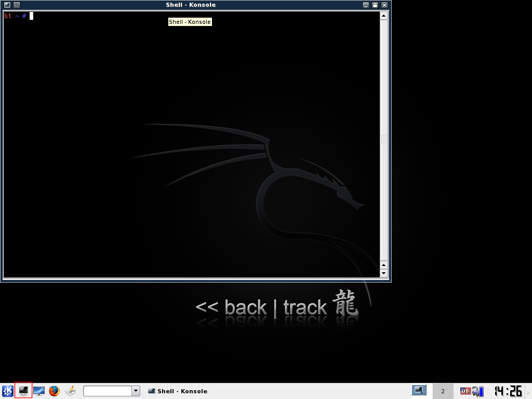Toggle the on-all-desktops pin button in Konsole title bar
This screenshot has height=399, width=532.
17,5
